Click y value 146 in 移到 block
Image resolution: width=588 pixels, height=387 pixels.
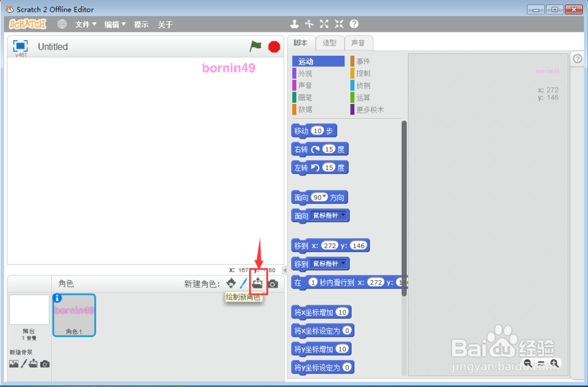pos(359,245)
